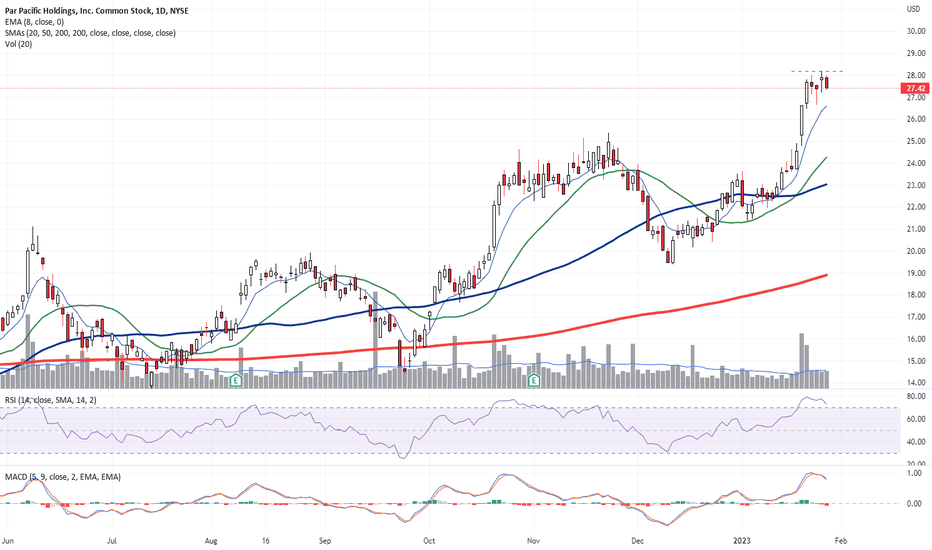Click the Nov date axis label

pos(533,541)
